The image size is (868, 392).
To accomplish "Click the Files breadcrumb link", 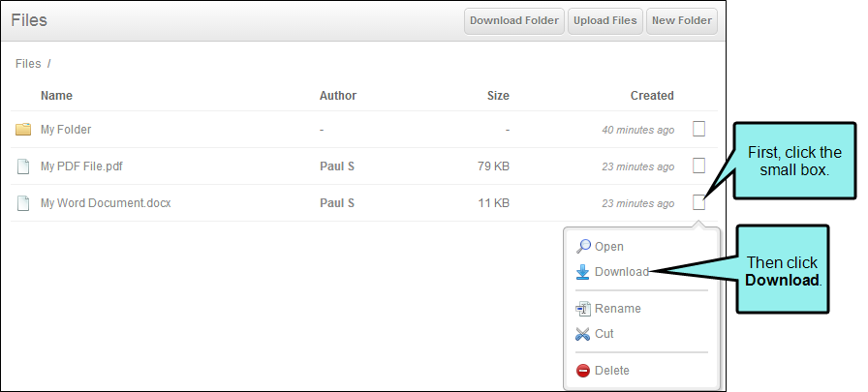I will pos(28,64).
